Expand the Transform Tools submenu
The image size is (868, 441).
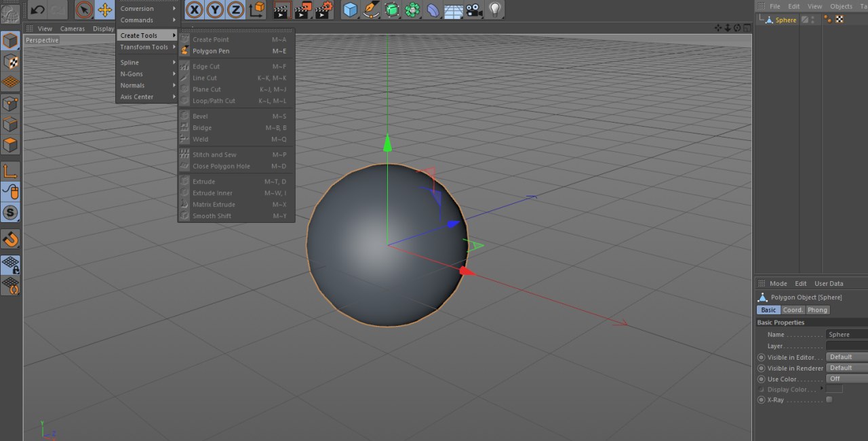click(149, 47)
